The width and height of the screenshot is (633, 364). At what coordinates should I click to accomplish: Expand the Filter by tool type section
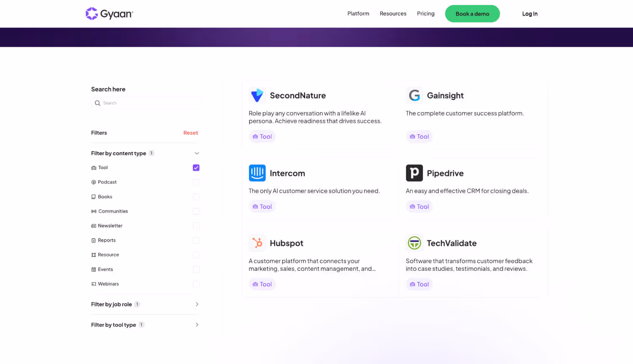tap(197, 325)
